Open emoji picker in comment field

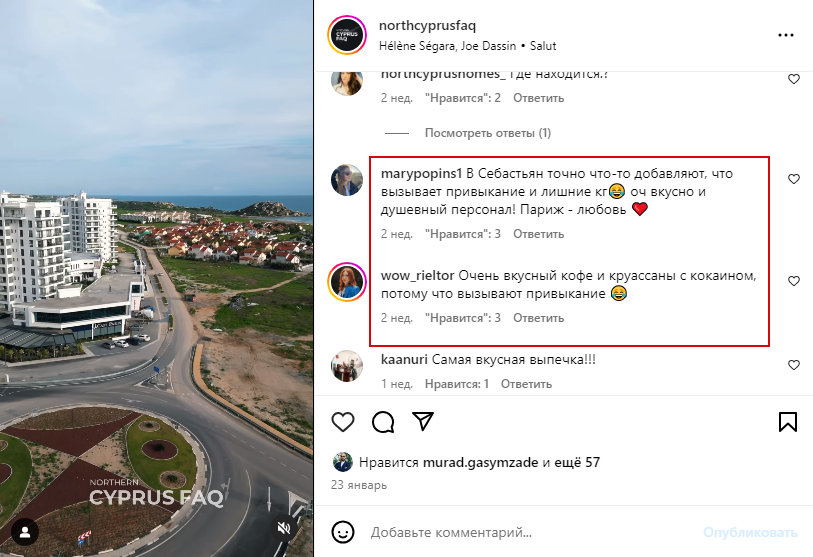(343, 532)
